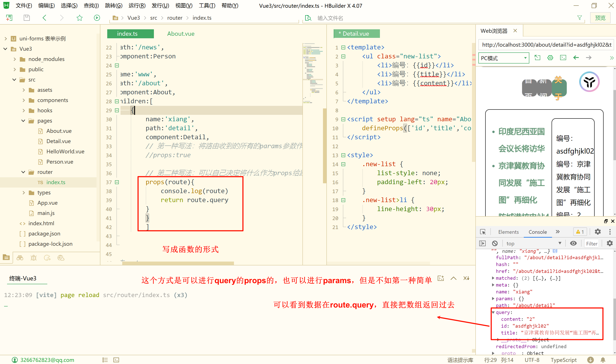Click the save file icon
Image resolution: width=616 pixels, height=364 pixels.
coord(27,18)
